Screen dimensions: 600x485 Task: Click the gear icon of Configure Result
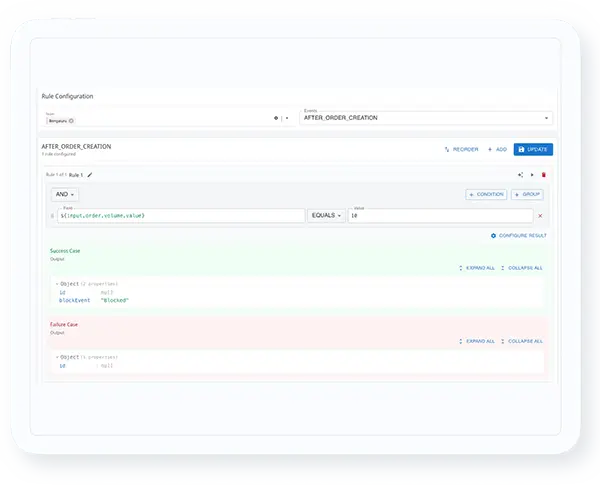pyautogui.click(x=493, y=235)
